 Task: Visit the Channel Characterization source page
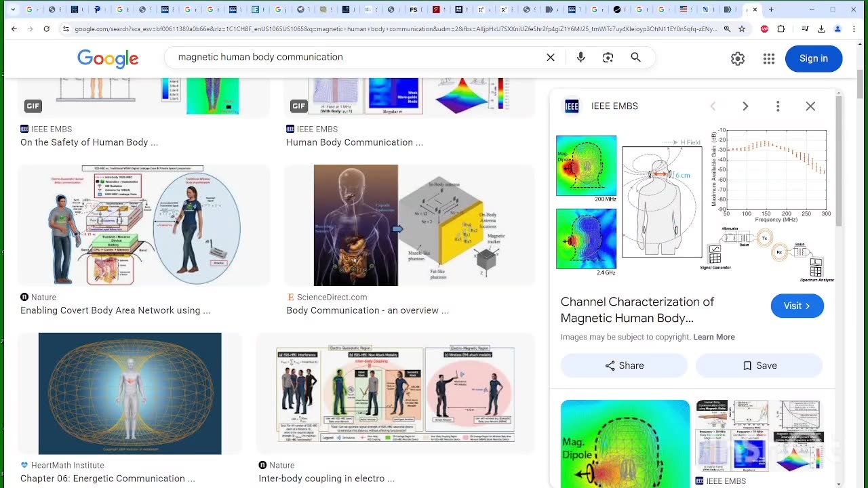tap(797, 306)
